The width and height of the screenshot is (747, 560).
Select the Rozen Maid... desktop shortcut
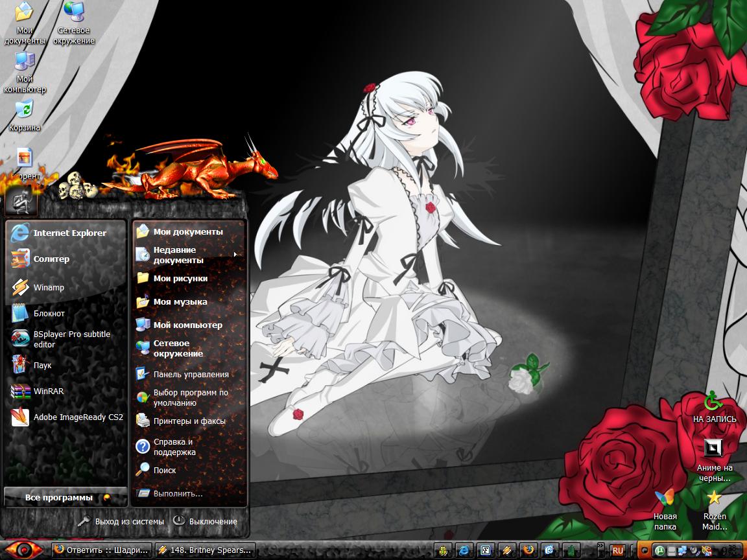tap(714, 509)
